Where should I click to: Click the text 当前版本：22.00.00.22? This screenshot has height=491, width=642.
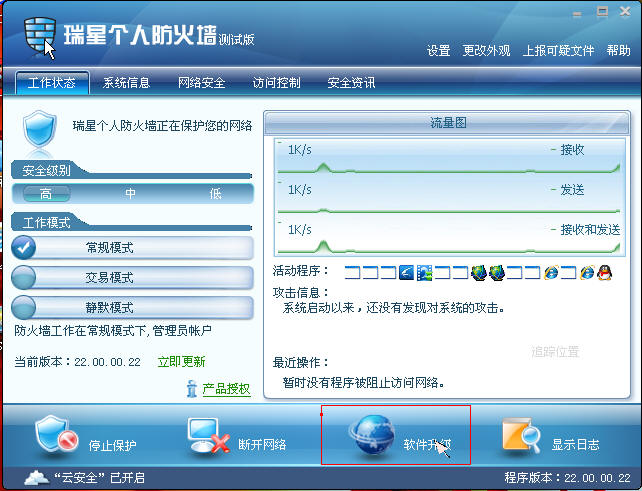click(77, 362)
